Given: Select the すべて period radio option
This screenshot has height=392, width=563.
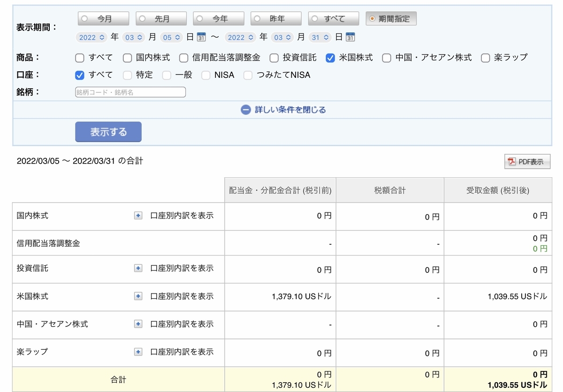Looking at the screenshot, I should click(x=334, y=19).
